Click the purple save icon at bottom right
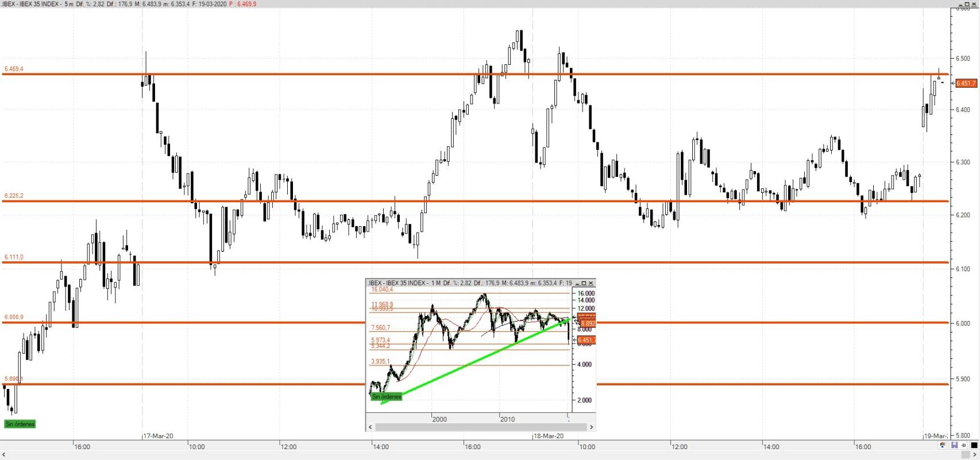980x460 pixels. coord(954,445)
